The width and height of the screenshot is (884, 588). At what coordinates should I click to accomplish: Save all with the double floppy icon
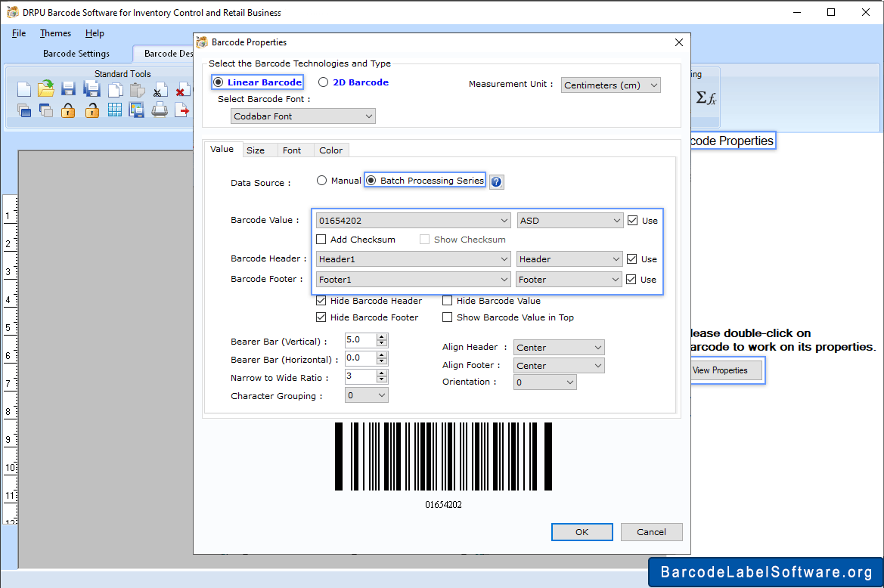point(92,89)
